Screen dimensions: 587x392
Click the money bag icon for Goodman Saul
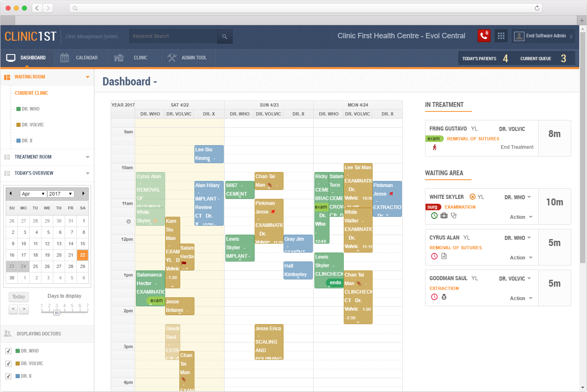(444, 297)
